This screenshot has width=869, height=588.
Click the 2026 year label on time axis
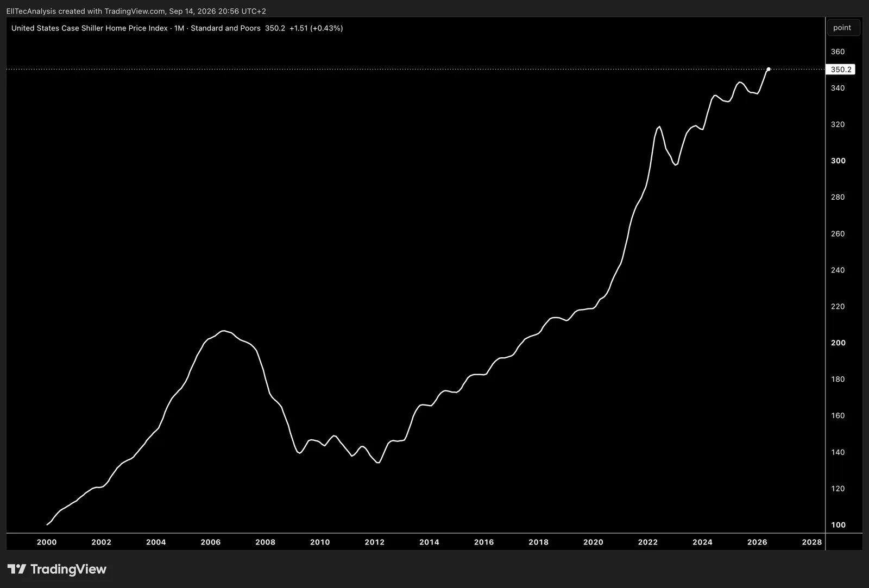tap(757, 542)
